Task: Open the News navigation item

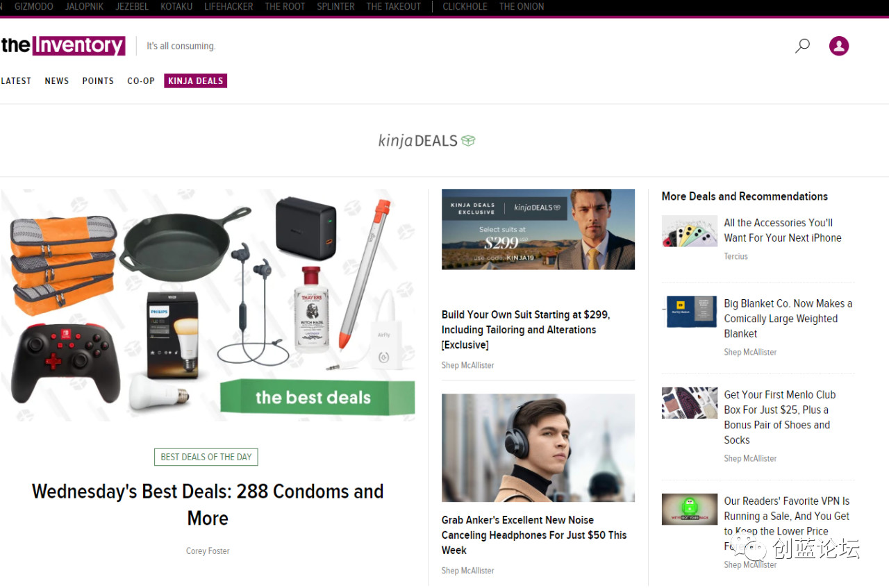Action: tap(57, 81)
